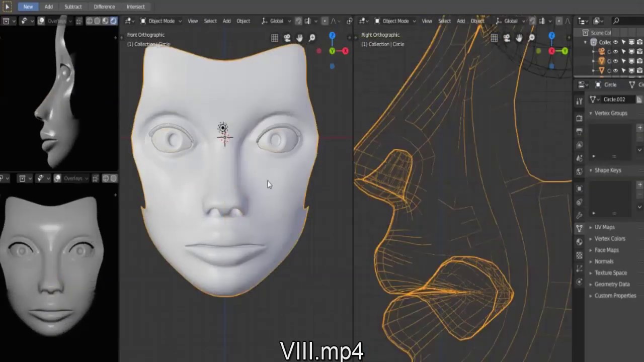This screenshot has width=644, height=362.
Task: Open Select menu in Front Orthographic viewport
Action: (210, 21)
